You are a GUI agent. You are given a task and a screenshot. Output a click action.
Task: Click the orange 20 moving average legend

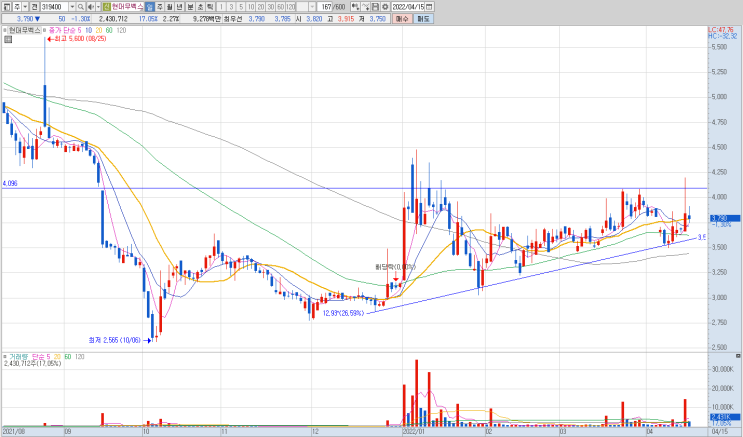point(99,30)
